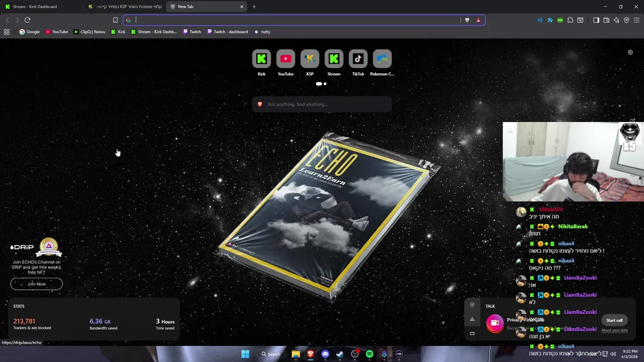The image size is (644, 362).
Task: Open ClipQ | Yanivu bookmark
Action: coord(89,32)
